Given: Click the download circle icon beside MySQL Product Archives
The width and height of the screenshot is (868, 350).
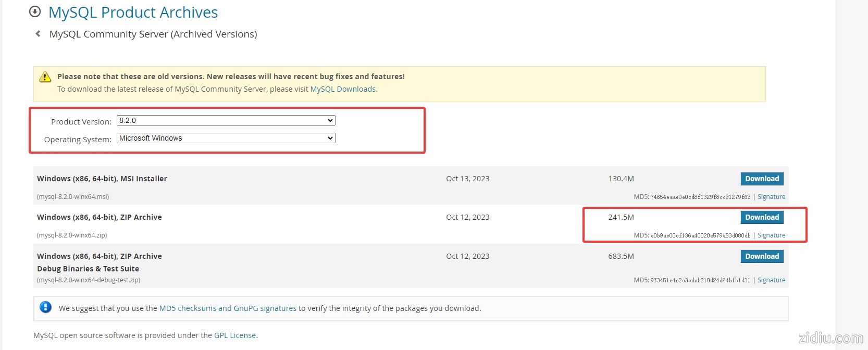Looking at the screenshot, I should click(35, 11).
